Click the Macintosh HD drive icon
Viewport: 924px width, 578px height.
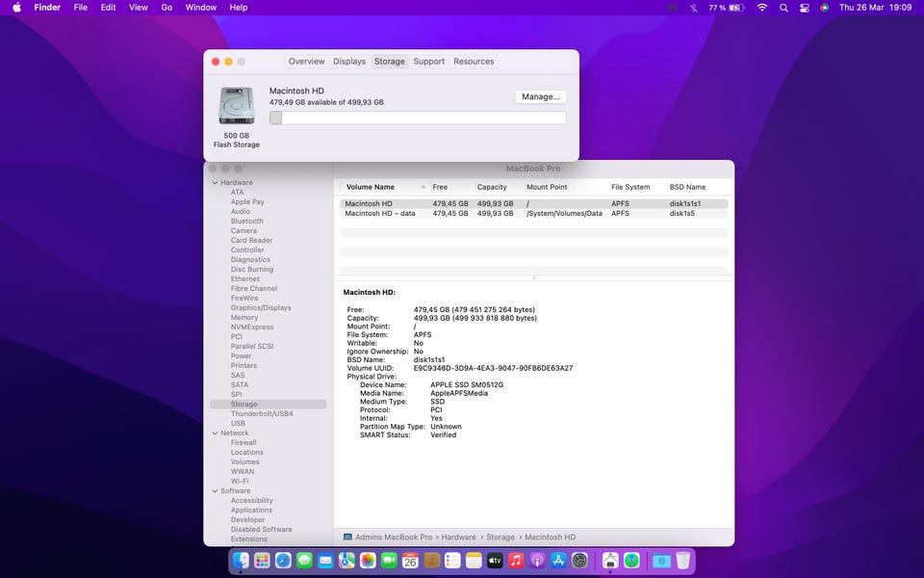click(x=236, y=105)
